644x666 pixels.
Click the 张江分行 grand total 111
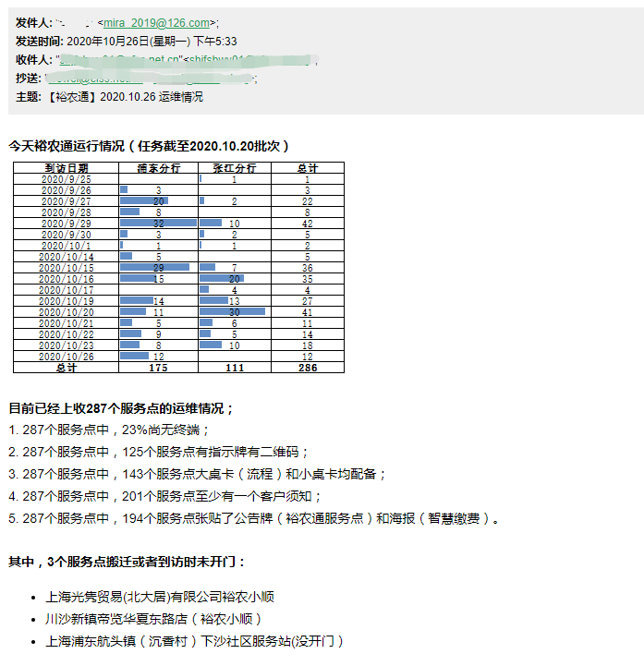(235, 368)
